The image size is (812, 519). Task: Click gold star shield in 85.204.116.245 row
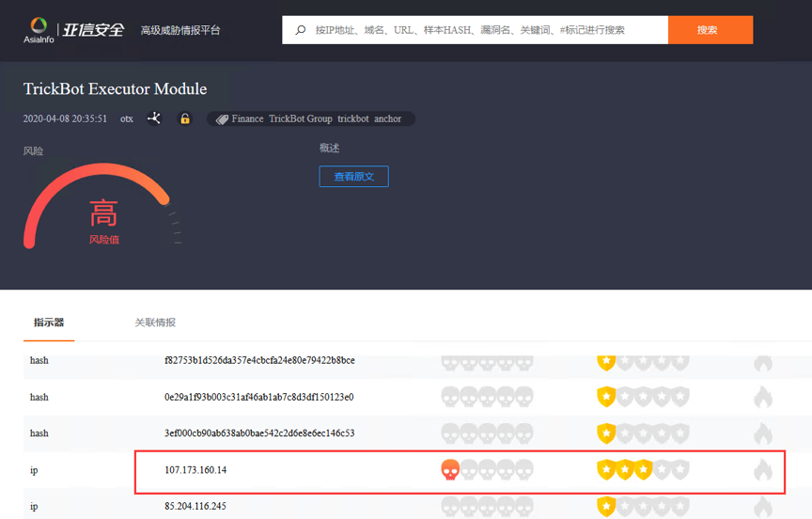click(x=606, y=507)
